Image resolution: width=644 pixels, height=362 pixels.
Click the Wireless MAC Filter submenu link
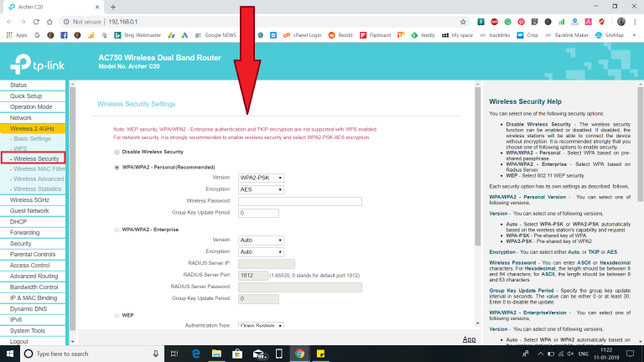pos(38,168)
